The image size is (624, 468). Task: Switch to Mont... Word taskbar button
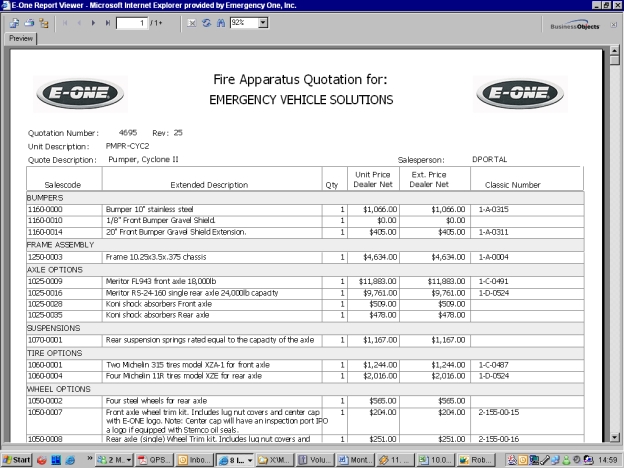(355, 460)
